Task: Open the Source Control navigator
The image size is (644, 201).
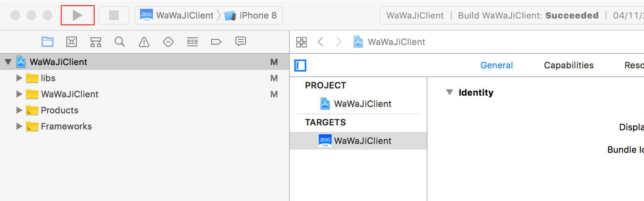Action: click(x=72, y=42)
